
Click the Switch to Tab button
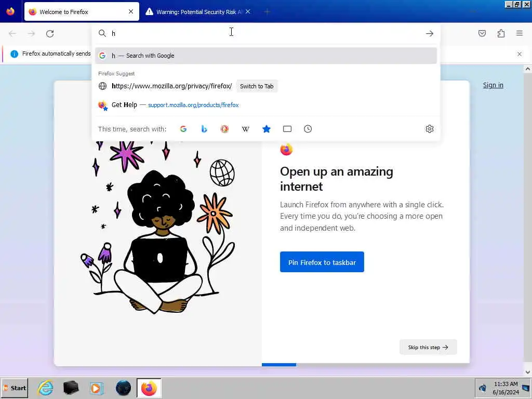[257, 86]
